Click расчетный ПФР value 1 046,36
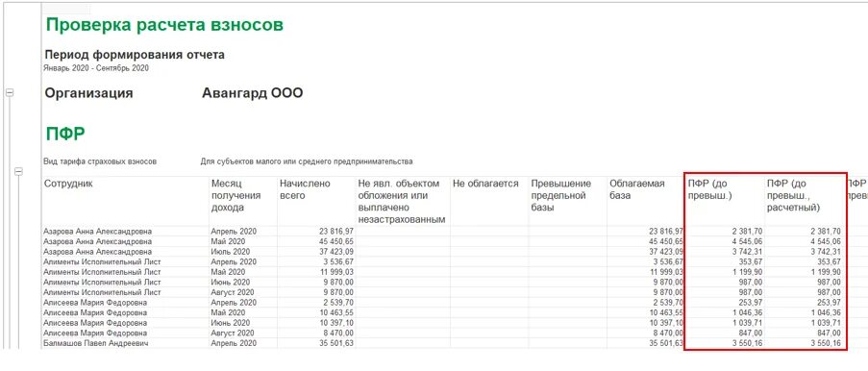 point(826,313)
